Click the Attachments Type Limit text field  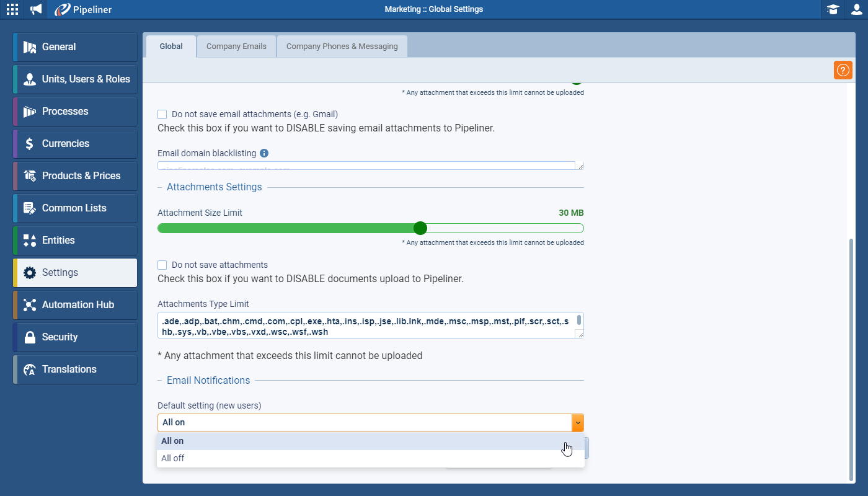coord(366,325)
